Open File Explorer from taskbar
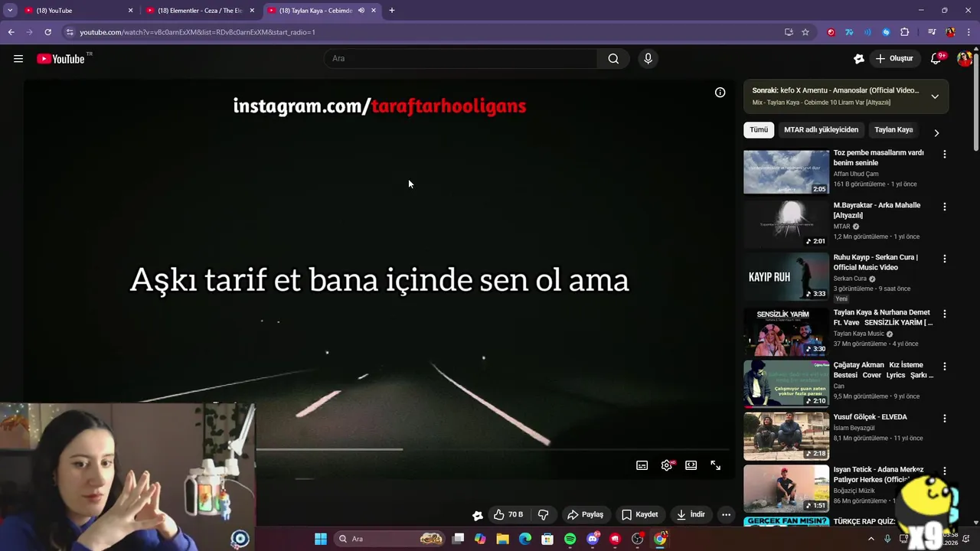Screen dimensions: 980x551 pyautogui.click(x=502, y=539)
